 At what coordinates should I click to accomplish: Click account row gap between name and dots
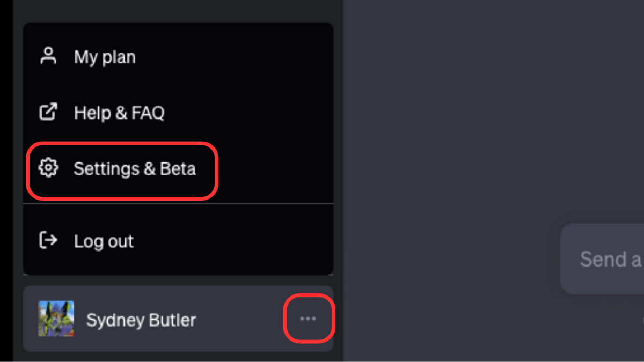[240, 320]
